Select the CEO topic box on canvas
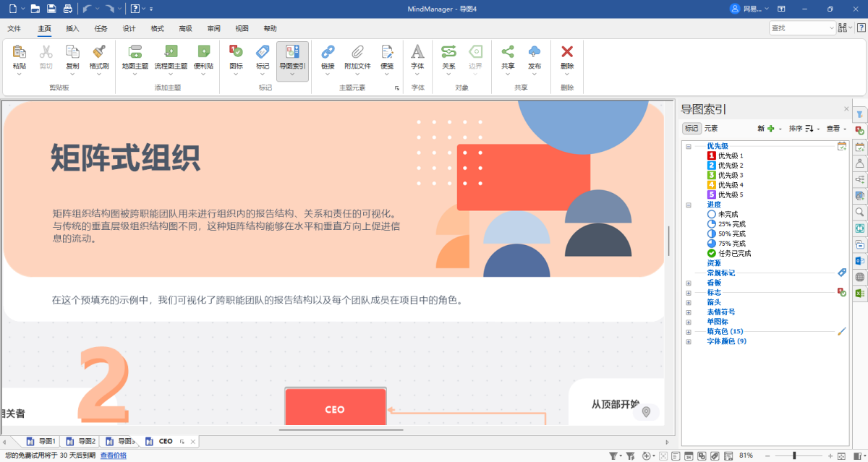 click(335, 408)
